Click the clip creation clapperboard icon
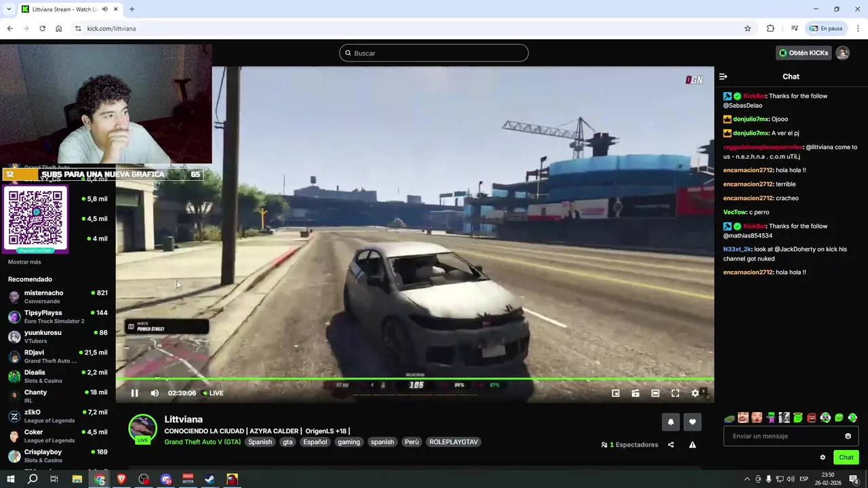Screen dimensions: 868x488 635,393
